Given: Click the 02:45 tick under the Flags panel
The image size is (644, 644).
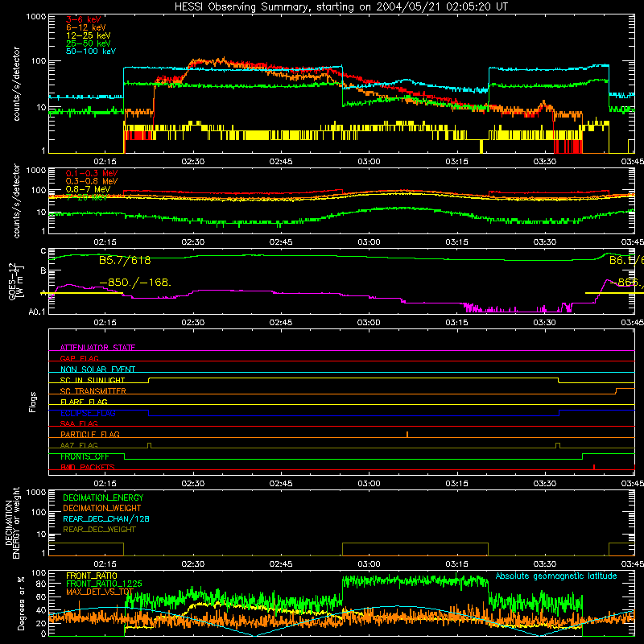Looking at the screenshot, I should click(280, 484).
